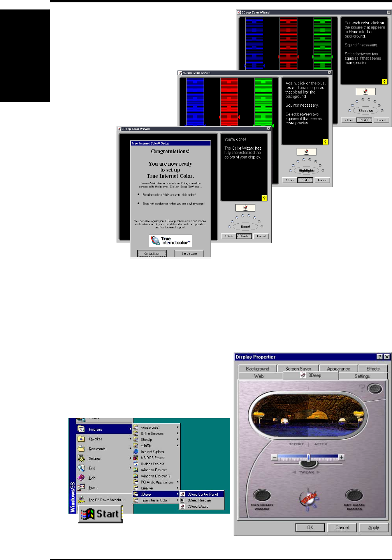Viewport: 392px width, 560px height.
Task: Switch to the Effects tab
Action: click(373, 369)
